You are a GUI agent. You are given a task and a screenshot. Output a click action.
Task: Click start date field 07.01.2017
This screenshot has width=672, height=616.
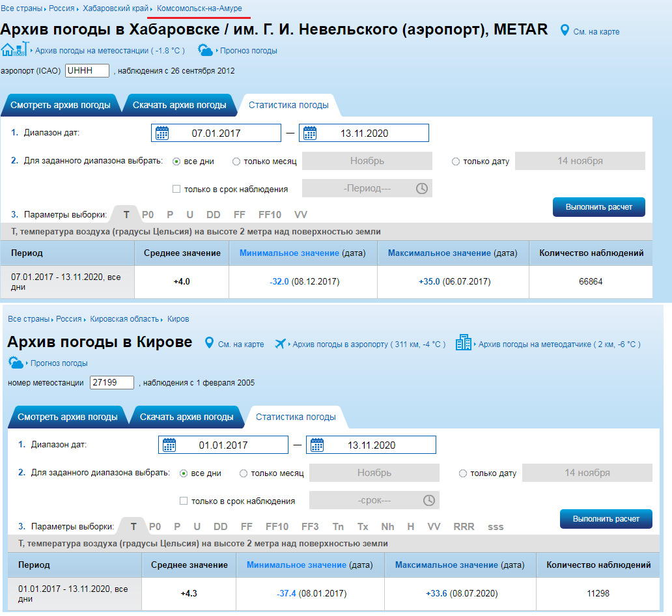coord(216,133)
